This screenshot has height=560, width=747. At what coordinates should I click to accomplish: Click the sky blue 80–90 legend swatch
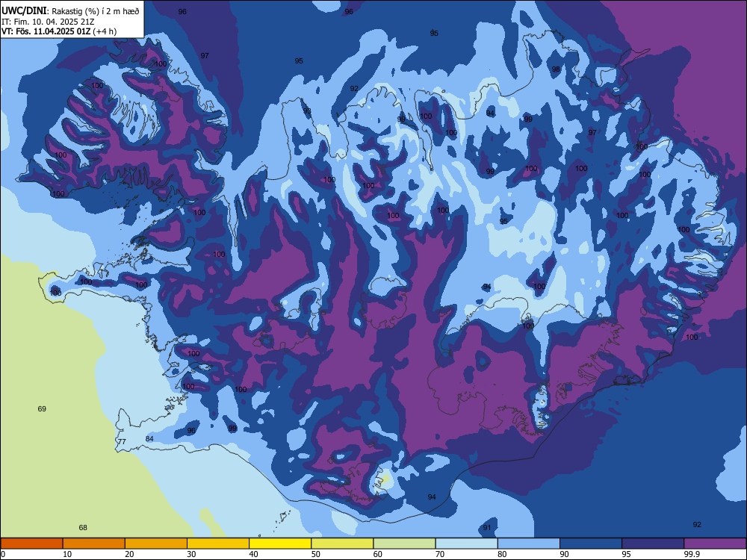click(529, 544)
